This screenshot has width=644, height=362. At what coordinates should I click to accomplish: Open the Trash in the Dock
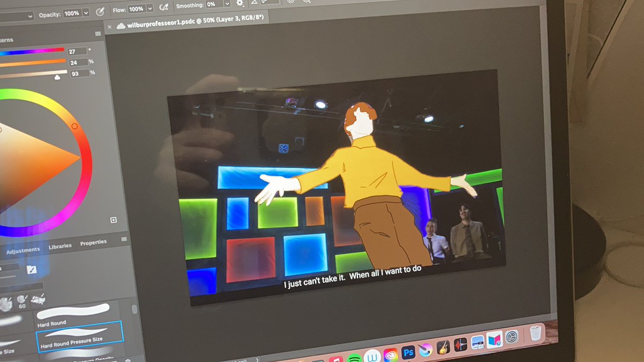[x=535, y=333]
